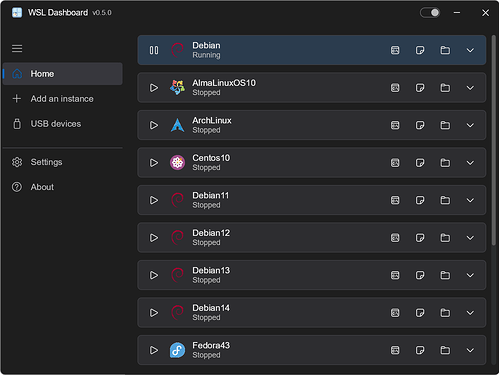Select the Fedora43 instance name

[x=211, y=345]
